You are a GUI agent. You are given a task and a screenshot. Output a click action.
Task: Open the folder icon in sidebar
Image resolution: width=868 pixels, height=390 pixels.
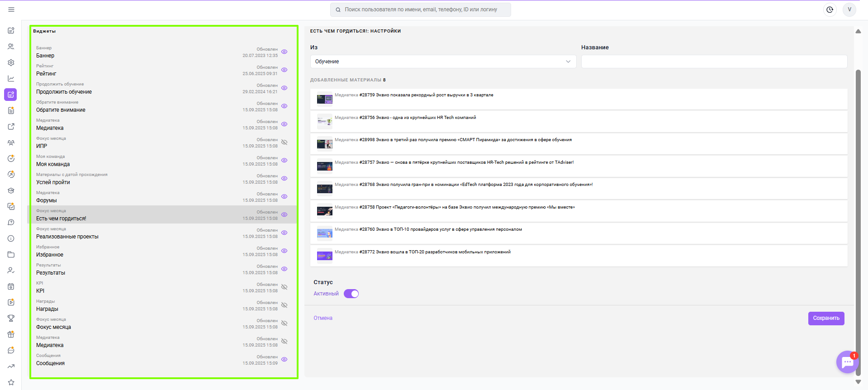point(11,254)
